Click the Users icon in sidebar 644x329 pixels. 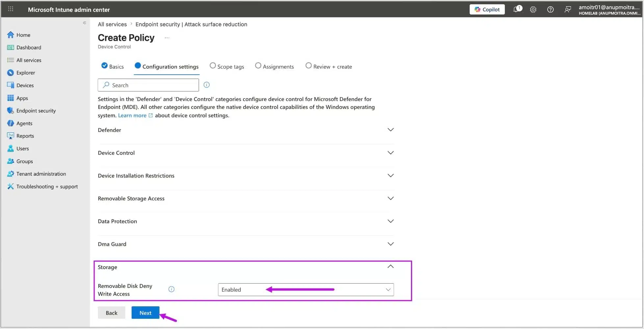(11, 148)
